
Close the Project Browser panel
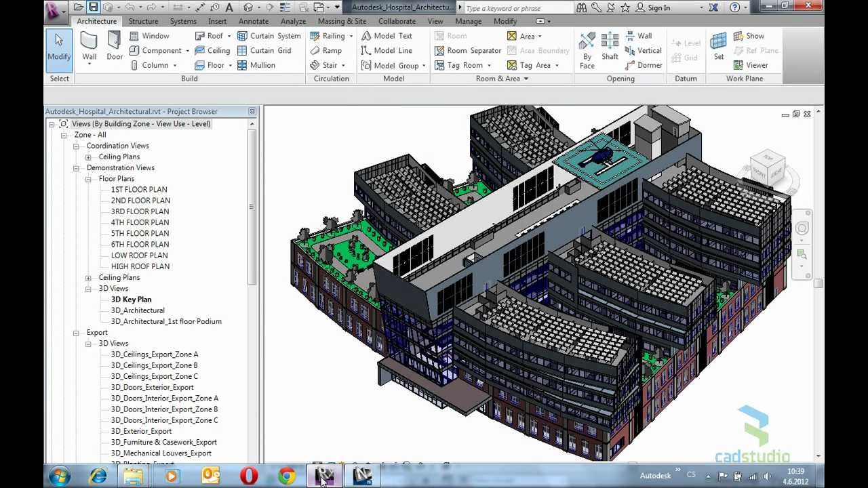point(252,112)
